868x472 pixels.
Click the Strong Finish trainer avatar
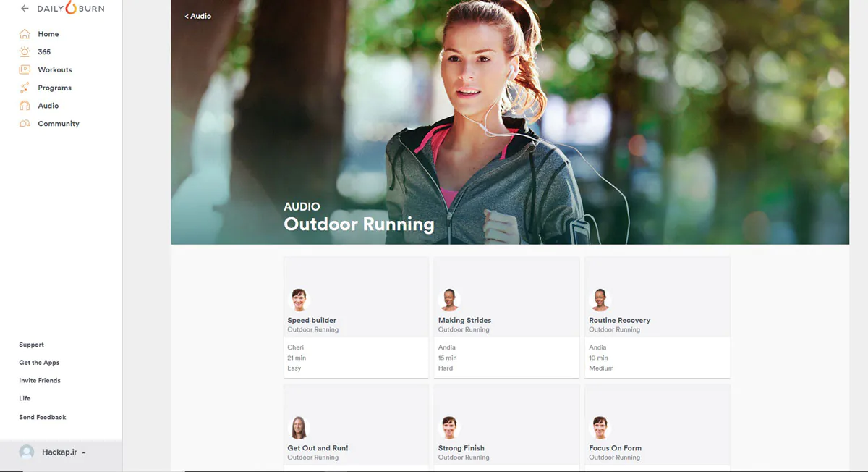point(449,428)
